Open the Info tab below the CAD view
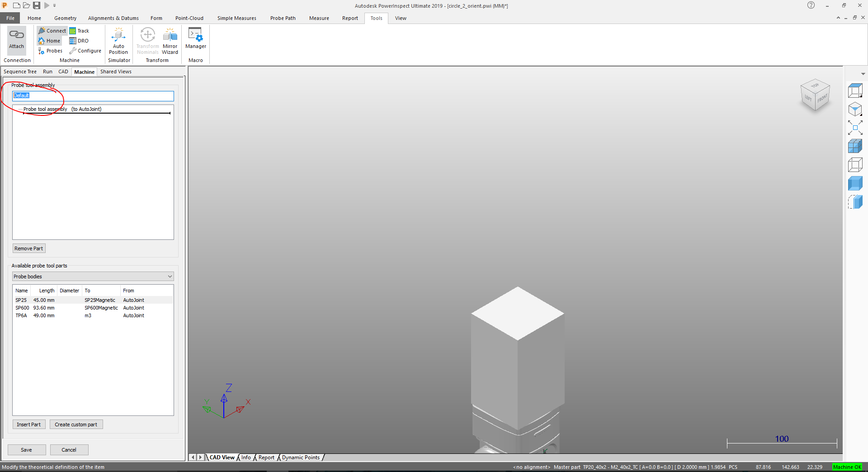 [x=246, y=458]
